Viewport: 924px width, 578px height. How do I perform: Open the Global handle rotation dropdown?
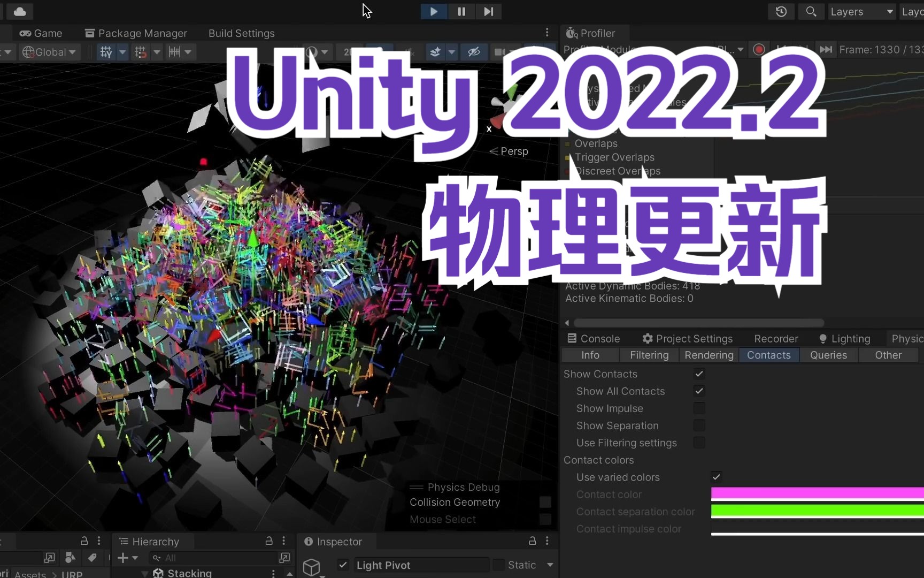click(49, 52)
